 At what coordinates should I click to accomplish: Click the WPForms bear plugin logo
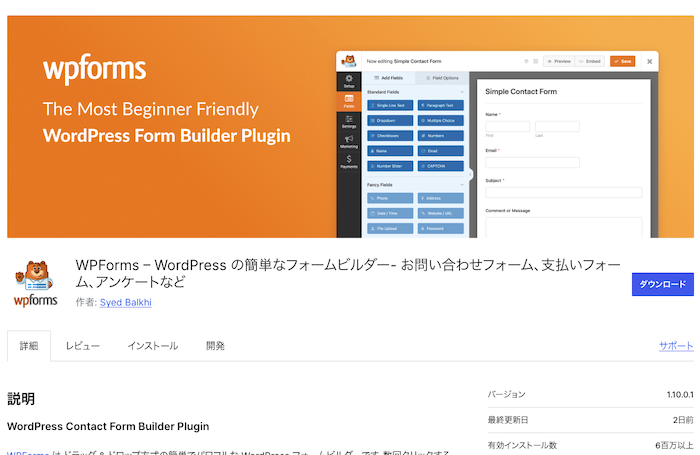click(x=35, y=284)
